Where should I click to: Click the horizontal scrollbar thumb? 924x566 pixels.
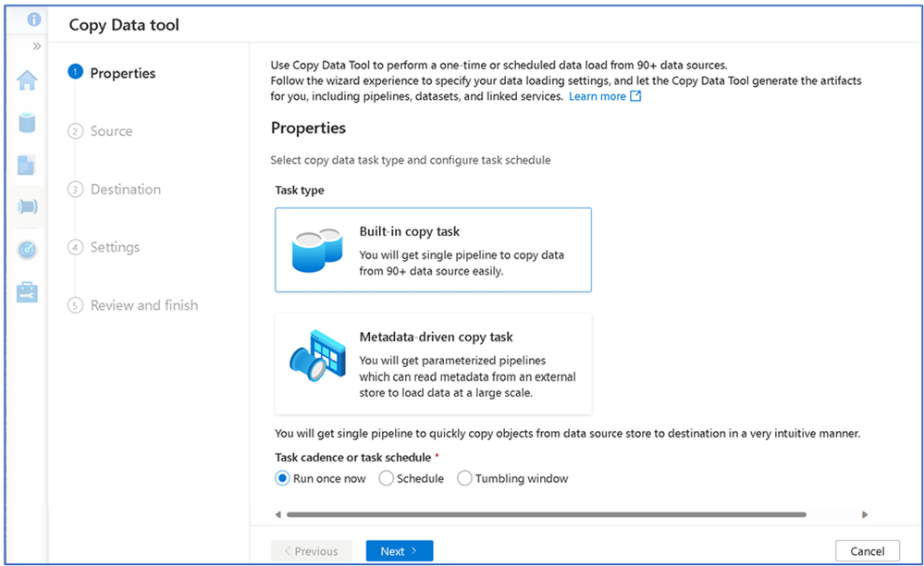(x=547, y=514)
